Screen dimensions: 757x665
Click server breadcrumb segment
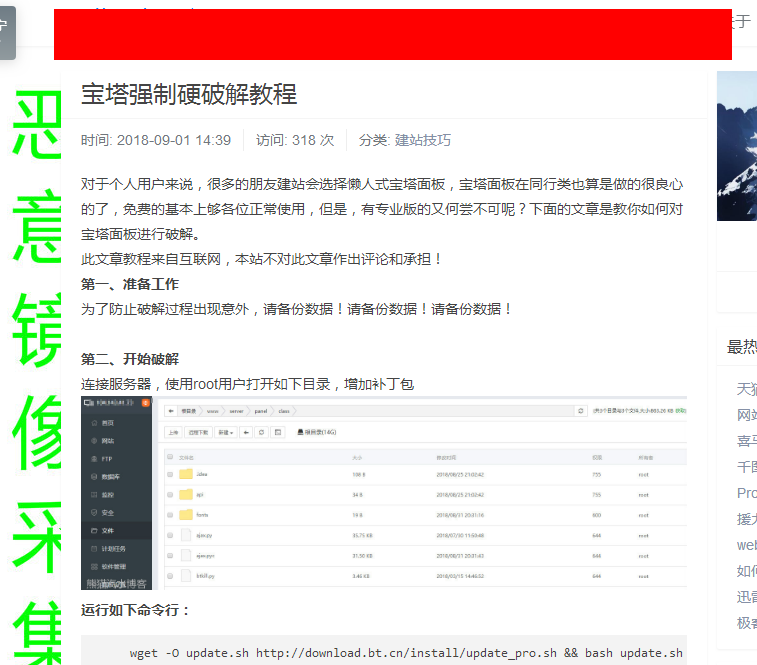[x=236, y=411]
